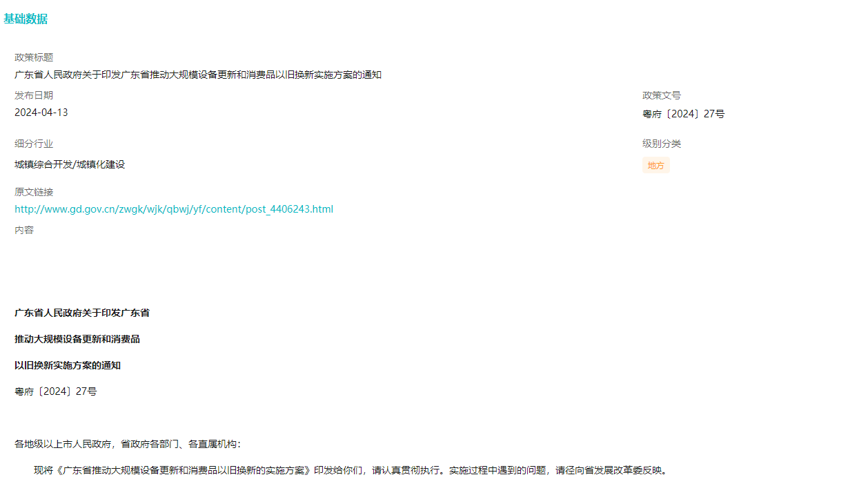Click the paragraph beginning 现将《广东省推动大规模设备更新
The image size is (868, 495).
pyautogui.click(x=351, y=471)
